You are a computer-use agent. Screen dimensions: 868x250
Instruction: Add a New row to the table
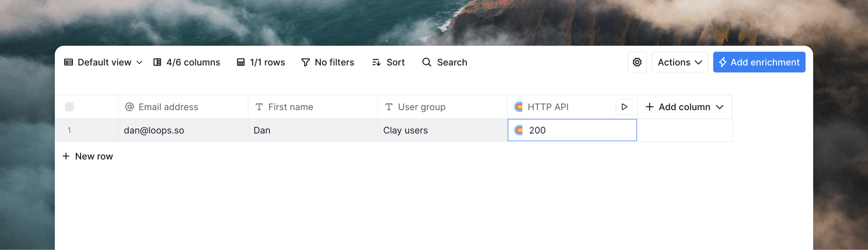(88, 156)
